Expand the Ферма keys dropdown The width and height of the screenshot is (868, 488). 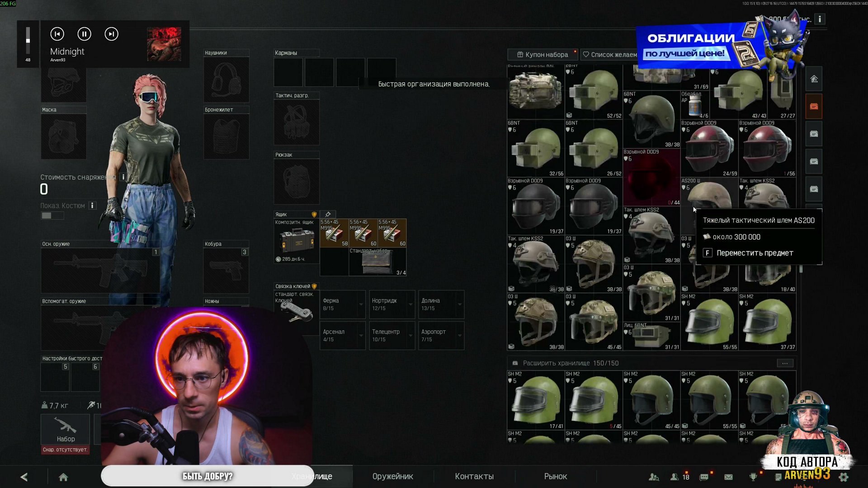coord(361,304)
